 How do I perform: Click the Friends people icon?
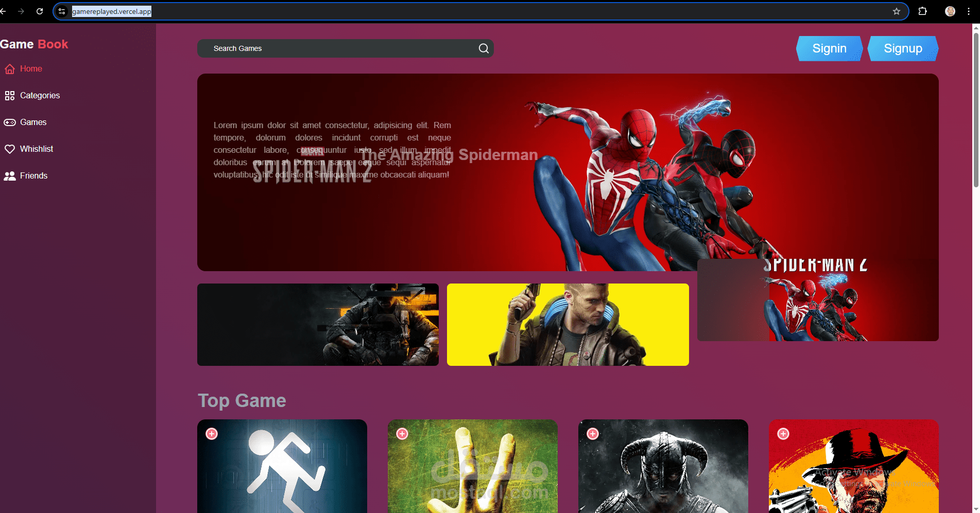10,176
